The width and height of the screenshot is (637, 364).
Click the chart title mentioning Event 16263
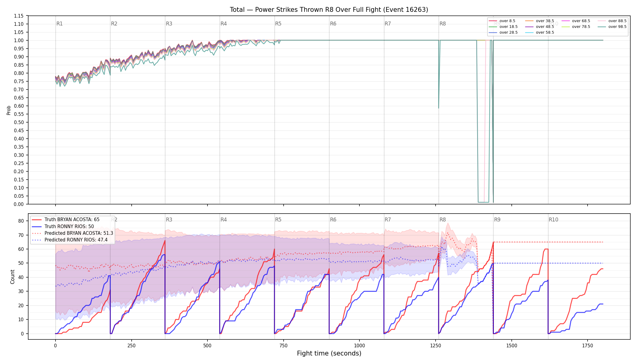329,10
